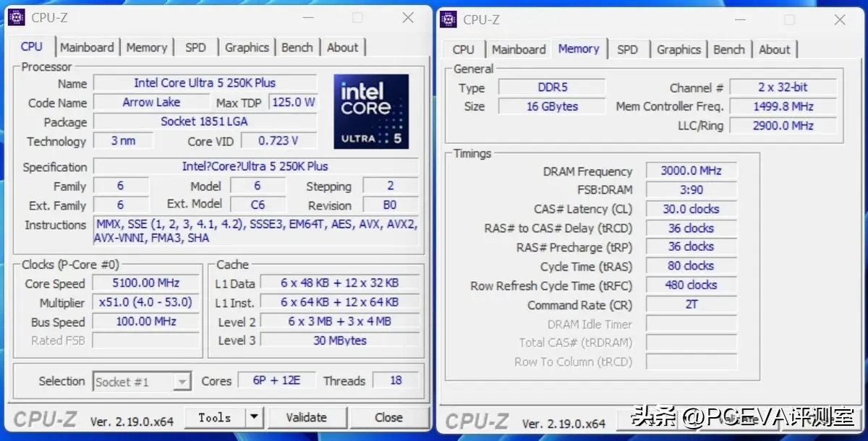Select the SPD tab in right window
Screen dimensions: 868x441
pyautogui.click(x=628, y=49)
